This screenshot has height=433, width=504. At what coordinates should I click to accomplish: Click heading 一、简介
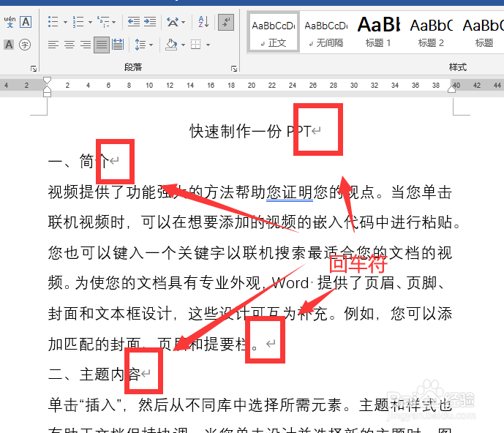tap(79, 161)
